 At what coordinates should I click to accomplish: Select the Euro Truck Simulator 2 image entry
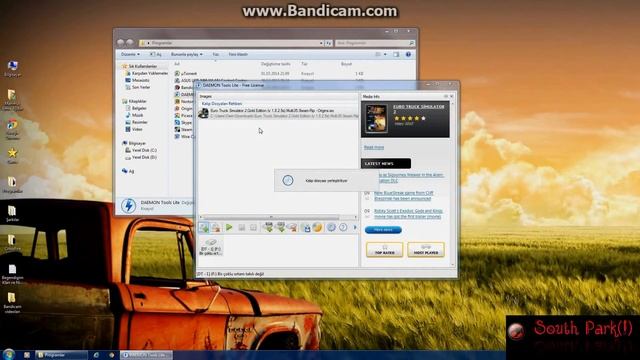click(278, 113)
